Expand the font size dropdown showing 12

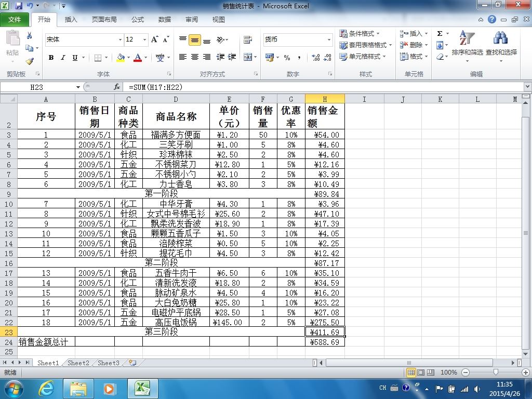click(x=137, y=39)
